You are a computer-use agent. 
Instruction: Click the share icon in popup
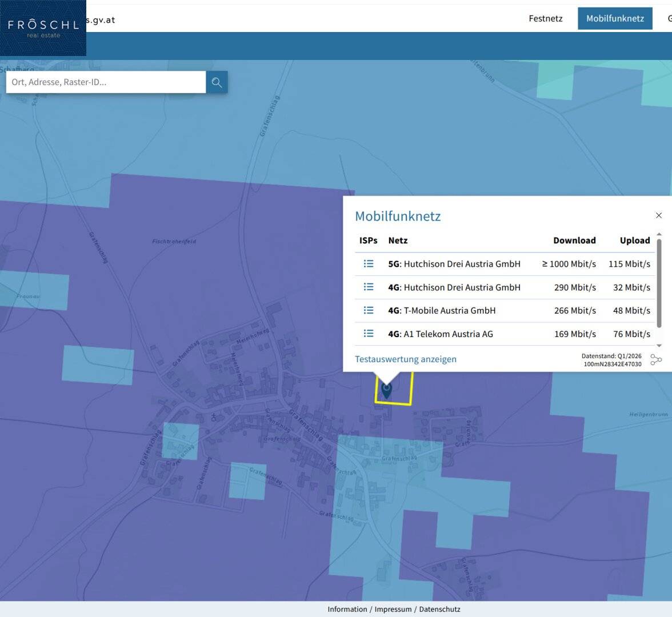tap(656, 359)
